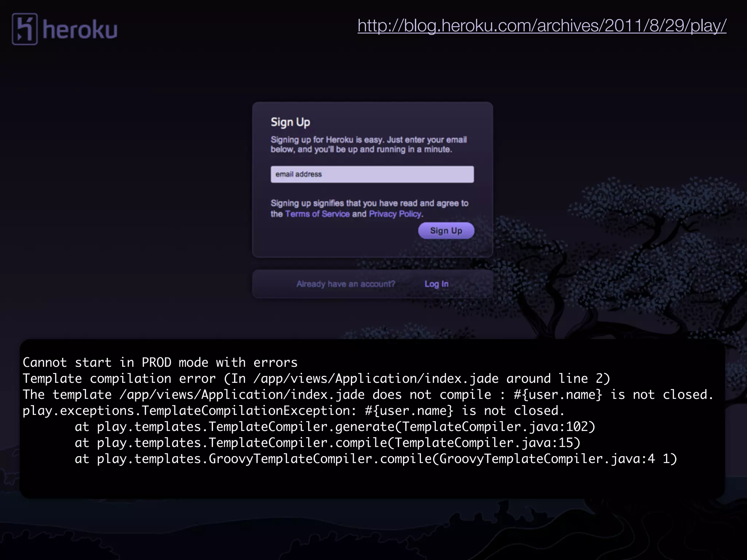Click "Signing up for Heroku is easy" paragraph
This screenshot has width=747, height=560.
click(369, 145)
